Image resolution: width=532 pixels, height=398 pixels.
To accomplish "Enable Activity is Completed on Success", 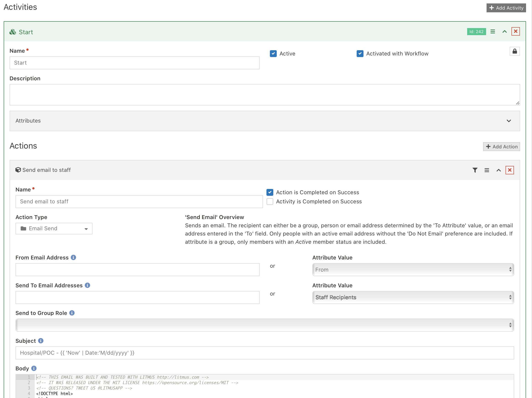I will [270, 202].
